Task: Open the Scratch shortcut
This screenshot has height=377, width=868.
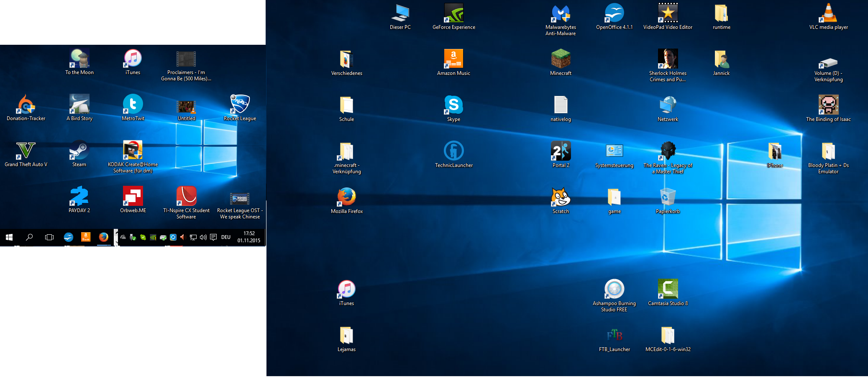Action: 561,201
